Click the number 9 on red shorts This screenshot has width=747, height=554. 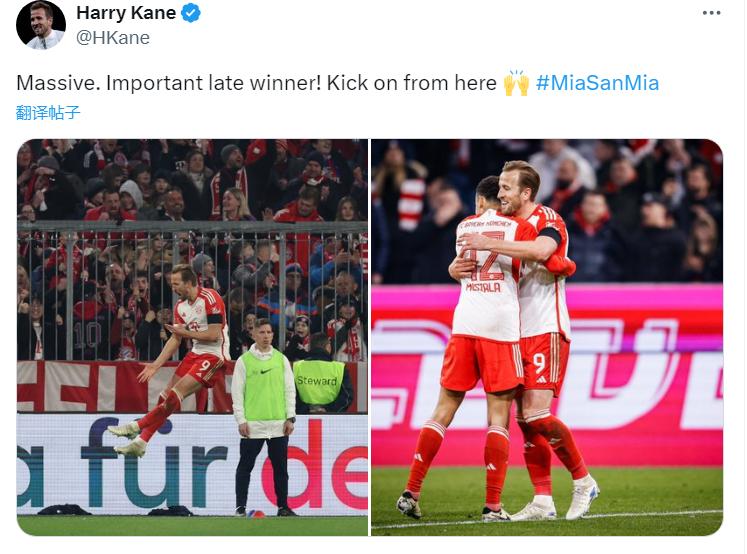[539, 363]
